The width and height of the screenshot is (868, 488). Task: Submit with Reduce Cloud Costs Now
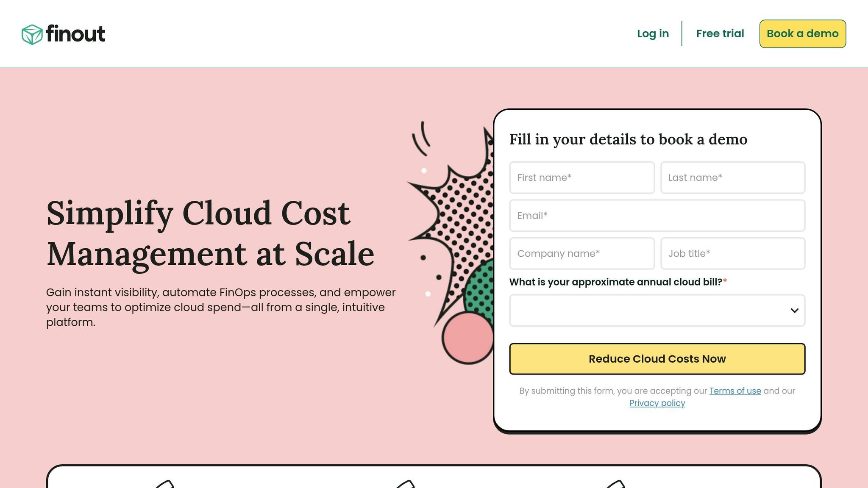coord(657,359)
